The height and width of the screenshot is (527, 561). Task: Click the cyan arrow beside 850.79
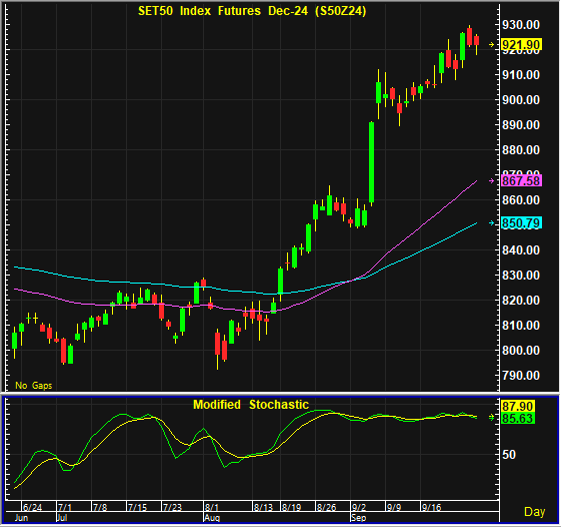tap(492, 223)
